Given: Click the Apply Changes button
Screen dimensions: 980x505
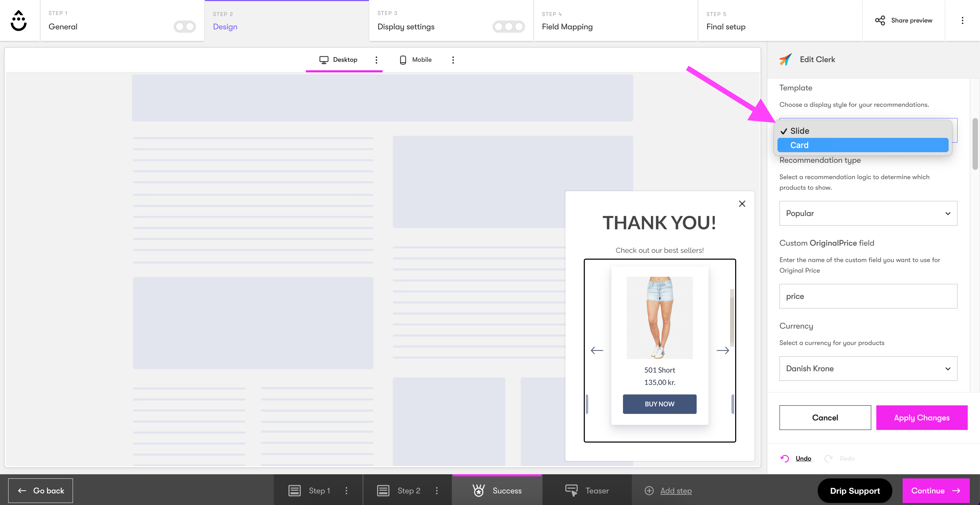Looking at the screenshot, I should coord(922,417).
